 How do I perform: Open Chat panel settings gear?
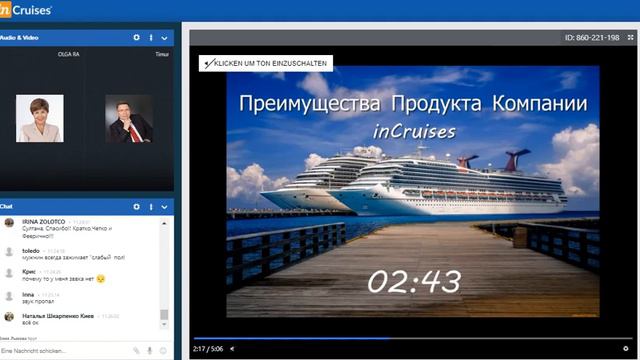(x=136, y=207)
